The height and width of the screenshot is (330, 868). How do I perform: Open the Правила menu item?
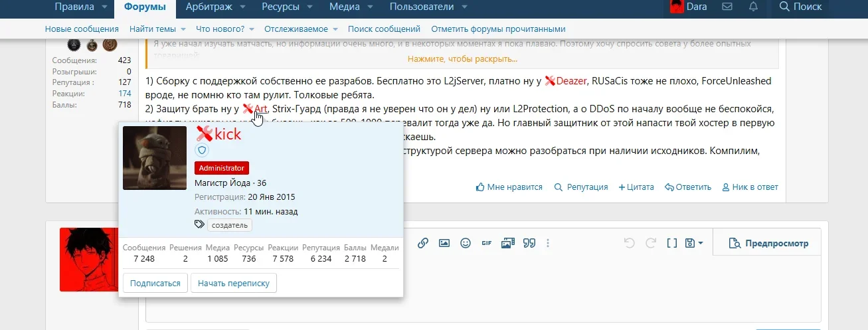74,7
